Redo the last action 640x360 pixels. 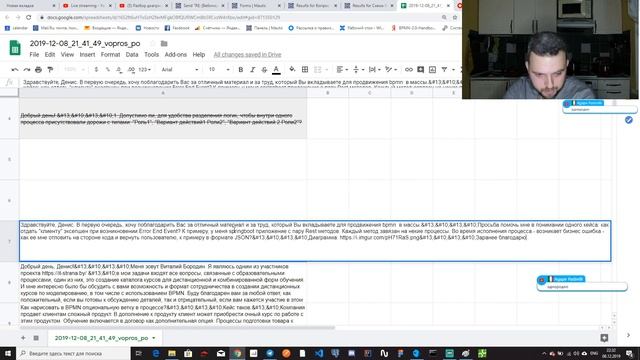click(x=27, y=70)
